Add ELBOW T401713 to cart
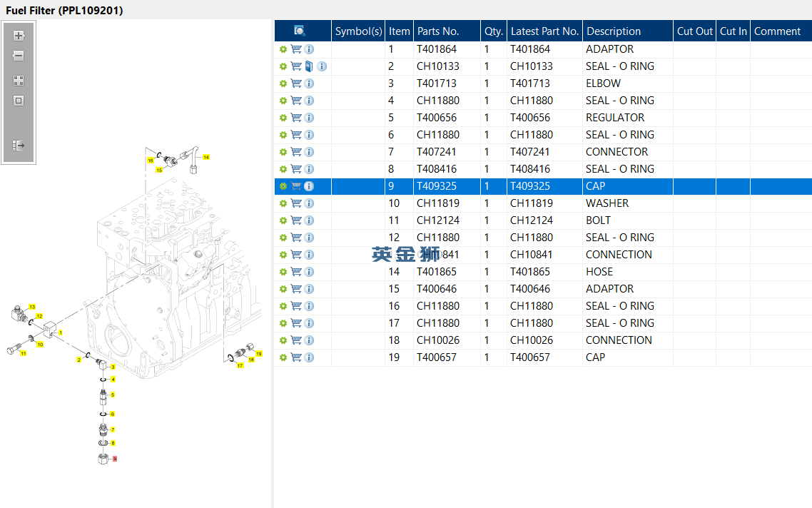 [296, 83]
